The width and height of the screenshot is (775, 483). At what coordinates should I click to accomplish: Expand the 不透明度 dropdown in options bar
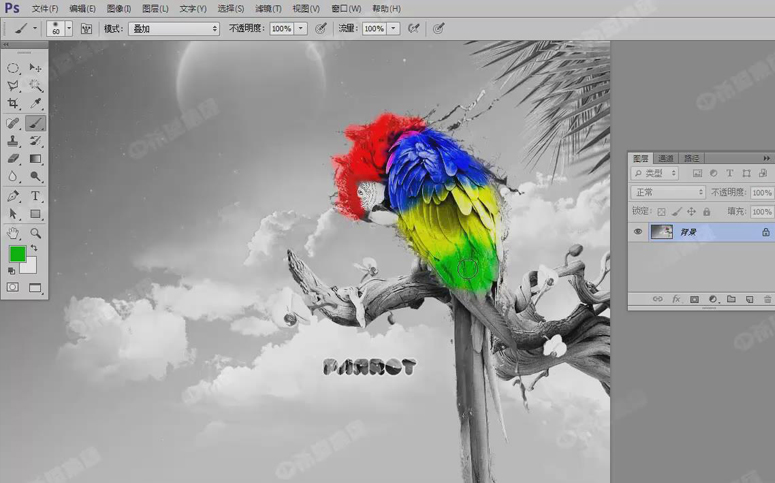click(302, 29)
